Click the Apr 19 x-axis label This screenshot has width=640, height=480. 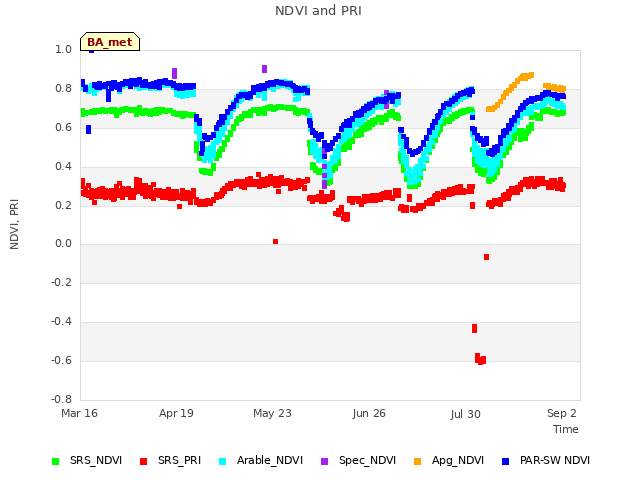pyautogui.click(x=176, y=413)
